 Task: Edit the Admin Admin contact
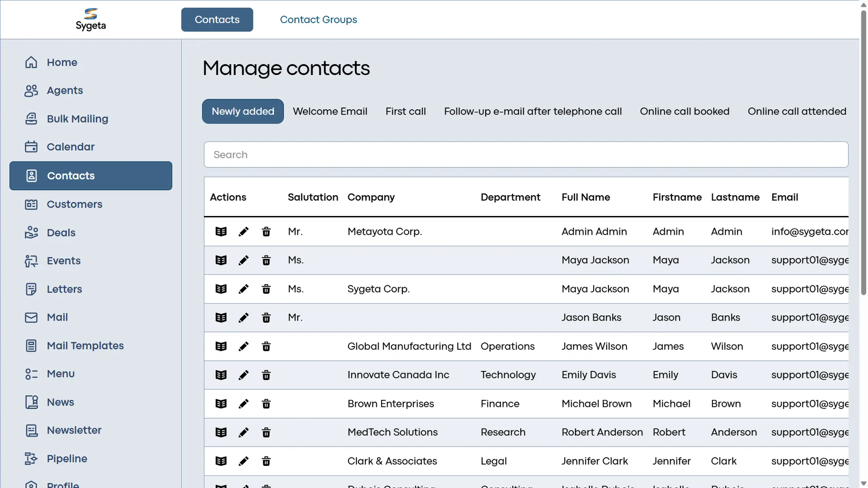click(x=243, y=232)
